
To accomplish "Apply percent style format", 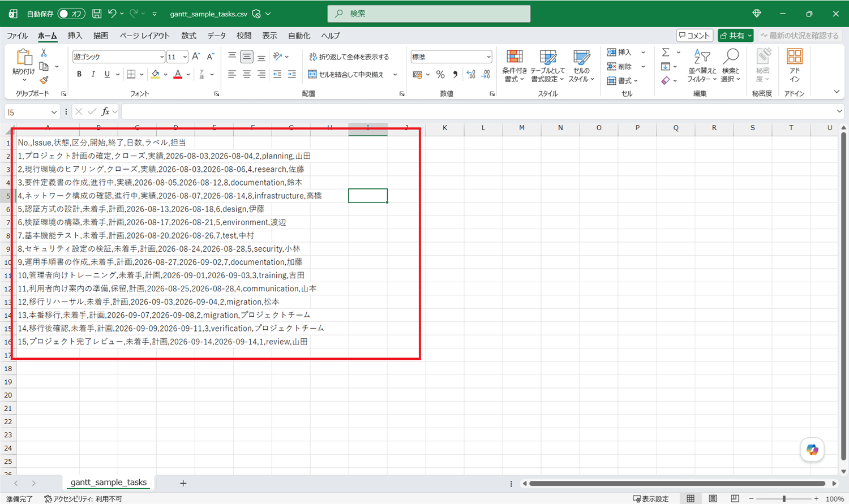I will (x=440, y=75).
